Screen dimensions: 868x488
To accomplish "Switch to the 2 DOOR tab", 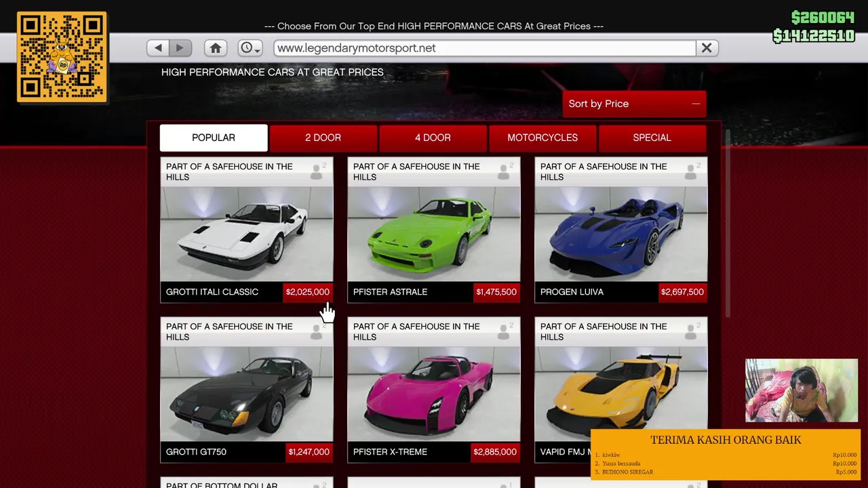I will coord(323,138).
